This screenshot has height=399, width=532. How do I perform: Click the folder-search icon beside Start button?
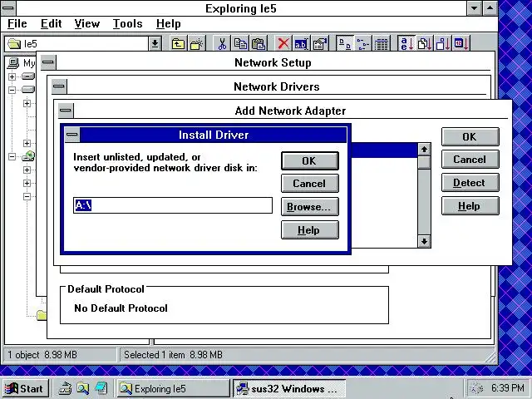coord(82,388)
